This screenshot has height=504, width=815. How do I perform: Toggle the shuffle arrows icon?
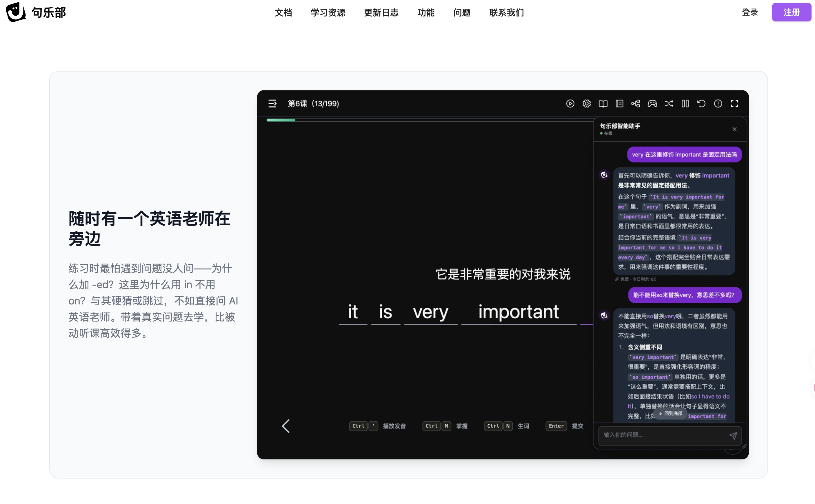coord(669,104)
